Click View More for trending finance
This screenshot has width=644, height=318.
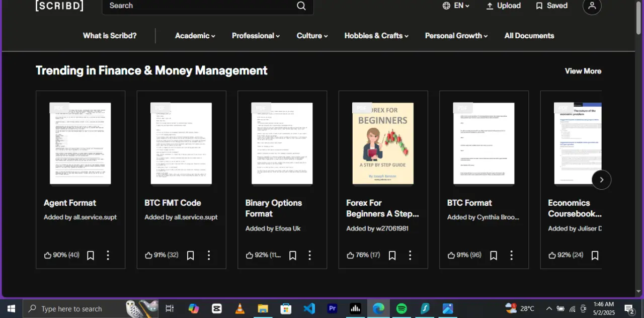coord(583,71)
